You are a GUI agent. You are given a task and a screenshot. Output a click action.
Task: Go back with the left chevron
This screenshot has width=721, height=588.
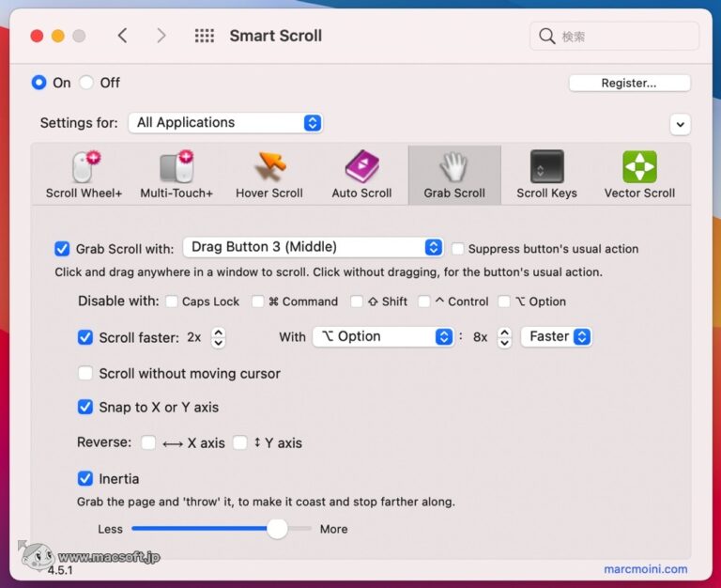(x=122, y=36)
